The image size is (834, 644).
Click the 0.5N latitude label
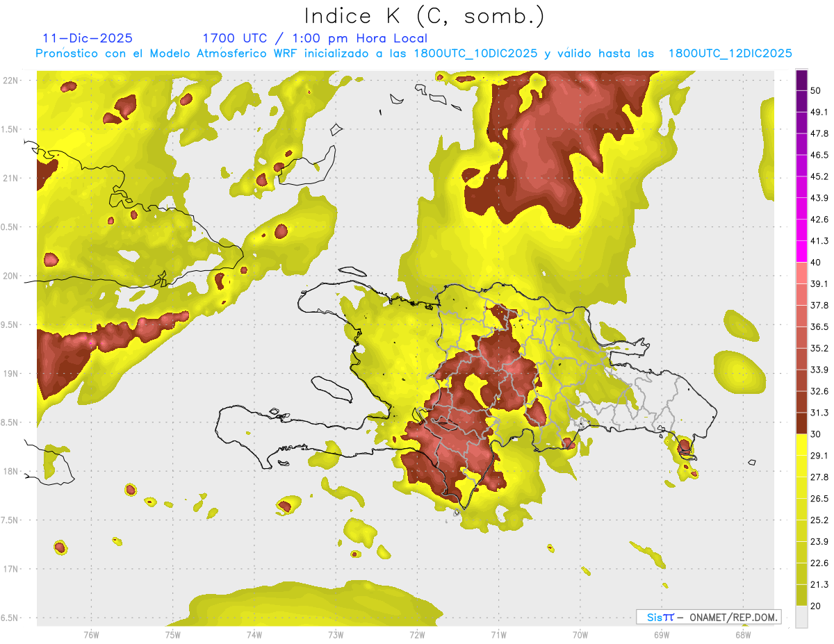tap(10, 227)
